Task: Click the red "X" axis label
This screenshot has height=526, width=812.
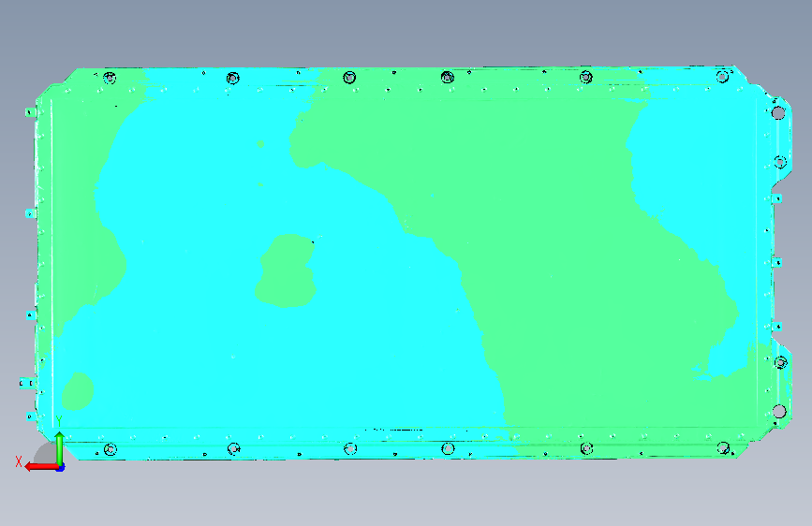Action: click(19, 461)
